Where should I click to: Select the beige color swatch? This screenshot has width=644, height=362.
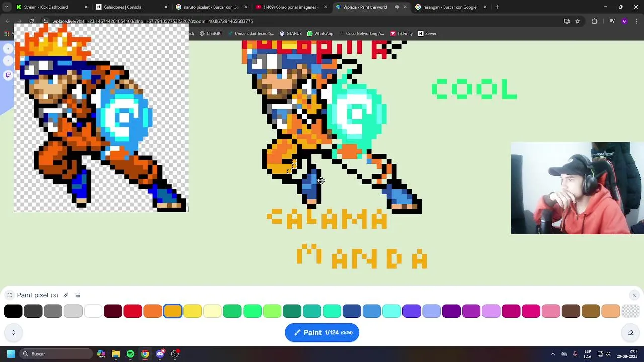point(611,311)
